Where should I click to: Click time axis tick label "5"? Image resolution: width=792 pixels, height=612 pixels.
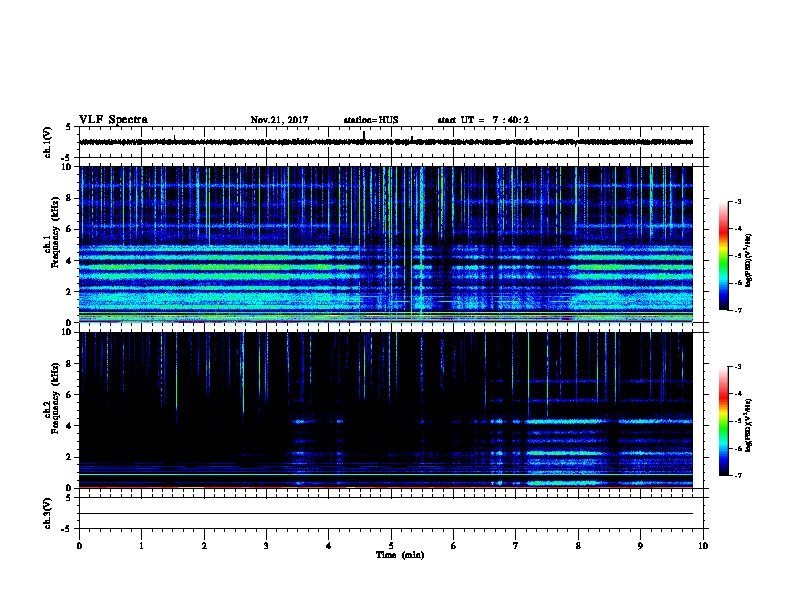coord(391,546)
